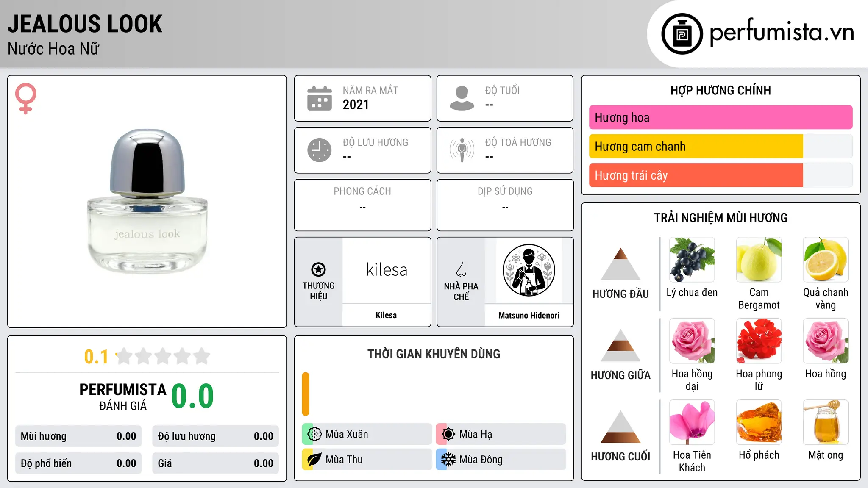Viewport: 868px width, 488px height.
Task: Select the Mùa Xuân season bar
Action: [367, 434]
